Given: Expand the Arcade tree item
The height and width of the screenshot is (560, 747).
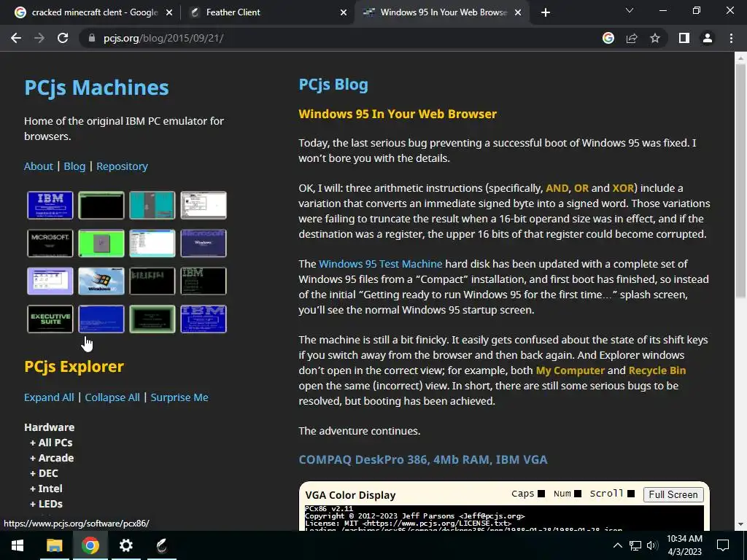Looking at the screenshot, I should point(52,458).
